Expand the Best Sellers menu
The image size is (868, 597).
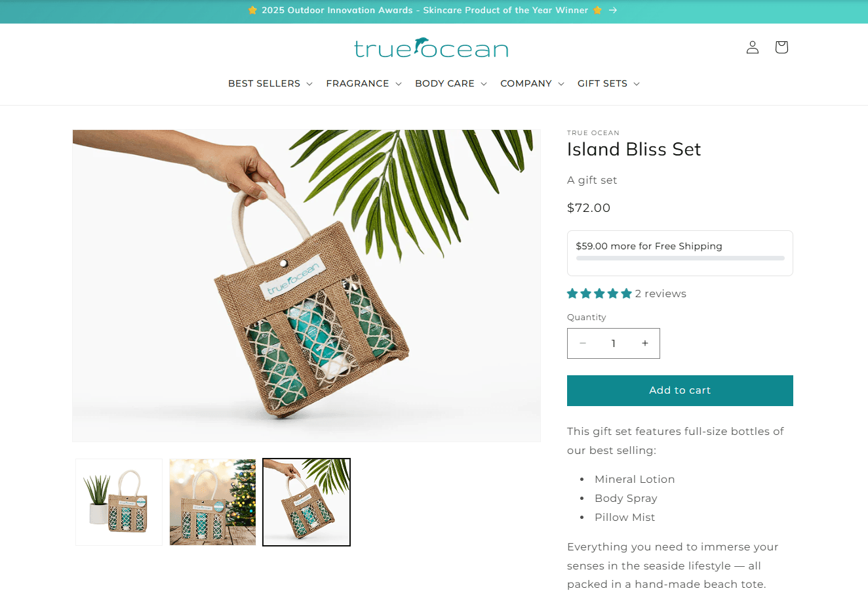[x=270, y=83]
